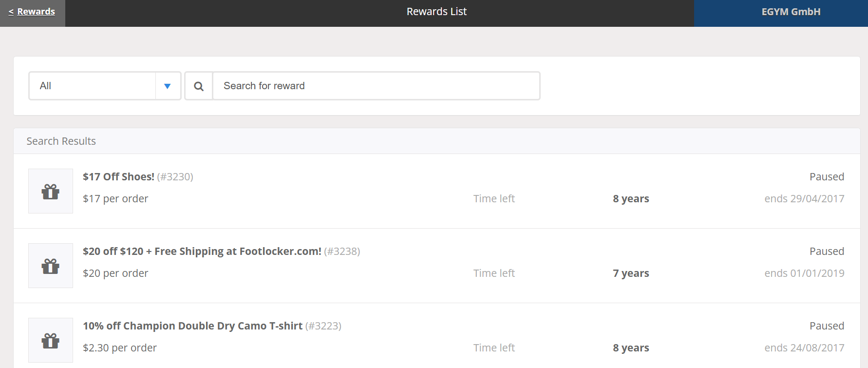
Task: Click the Rewards List page title
Action: (x=436, y=12)
